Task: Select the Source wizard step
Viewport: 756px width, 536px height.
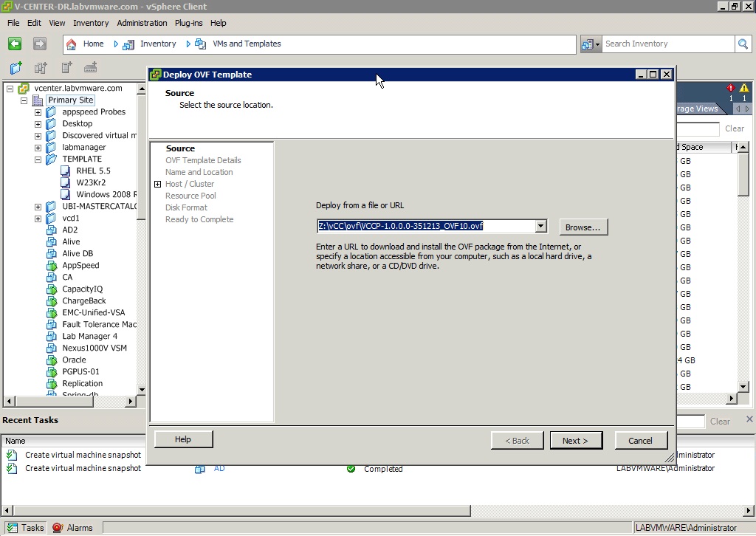Action: pyautogui.click(x=180, y=148)
